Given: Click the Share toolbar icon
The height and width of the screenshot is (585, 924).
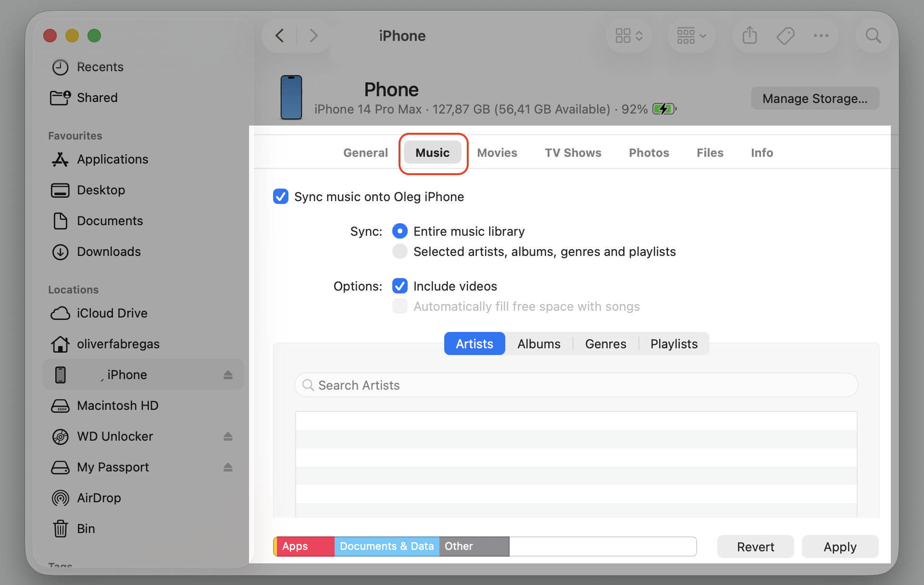Looking at the screenshot, I should pyautogui.click(x=749, y=35).
